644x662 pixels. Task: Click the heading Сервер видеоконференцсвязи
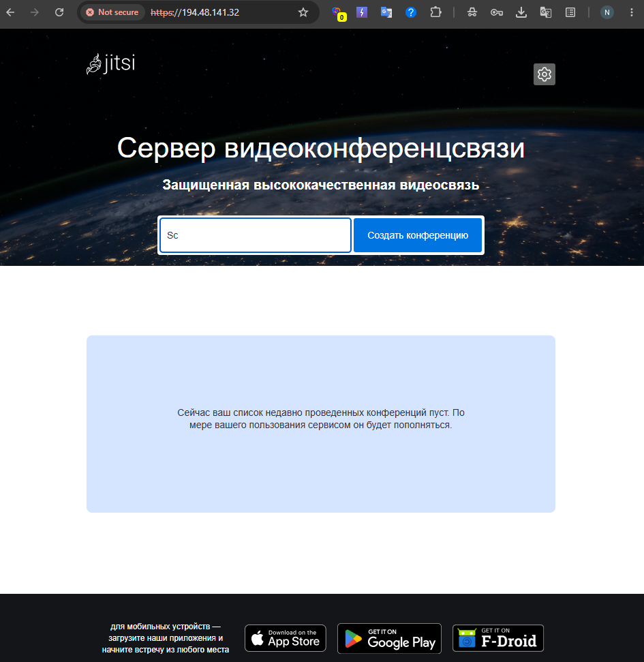321,148
